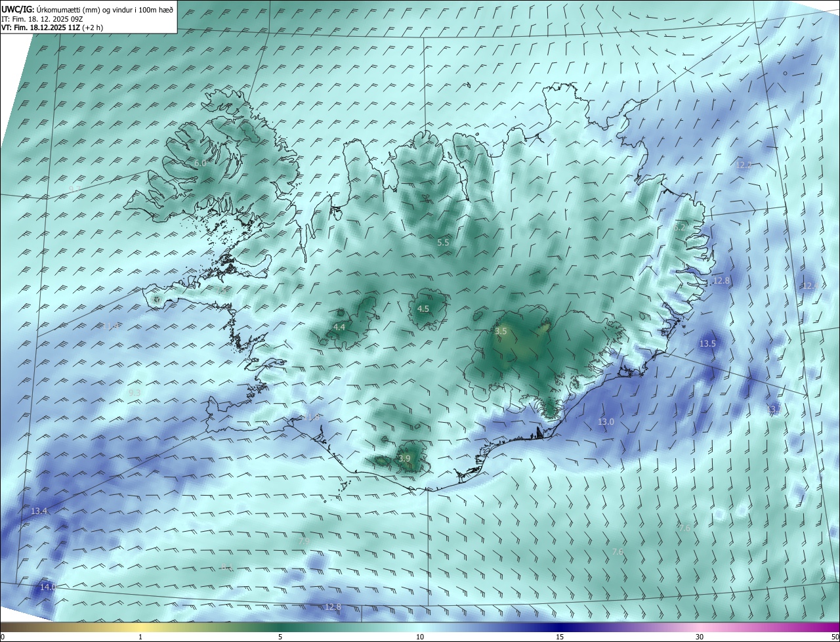Image resolution: width=840 pixels, height=642 pixels.
Task: Click the valid time 'VT: Fim. 18.12.2025 11Z (+2 h)'
Action: (52, 28)
